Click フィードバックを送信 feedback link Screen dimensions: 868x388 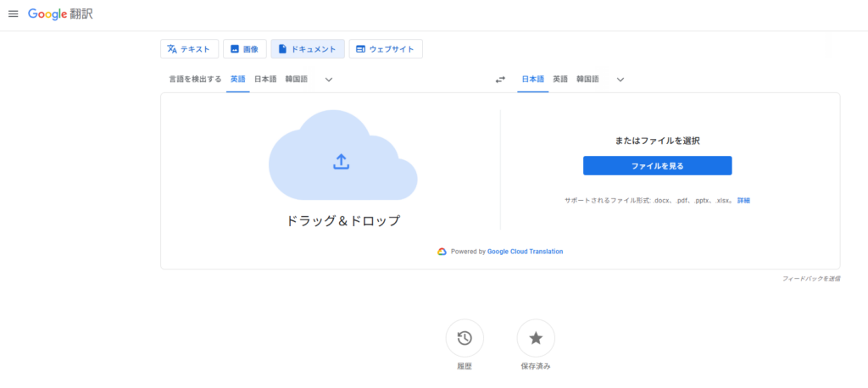(x=811, y=279)
